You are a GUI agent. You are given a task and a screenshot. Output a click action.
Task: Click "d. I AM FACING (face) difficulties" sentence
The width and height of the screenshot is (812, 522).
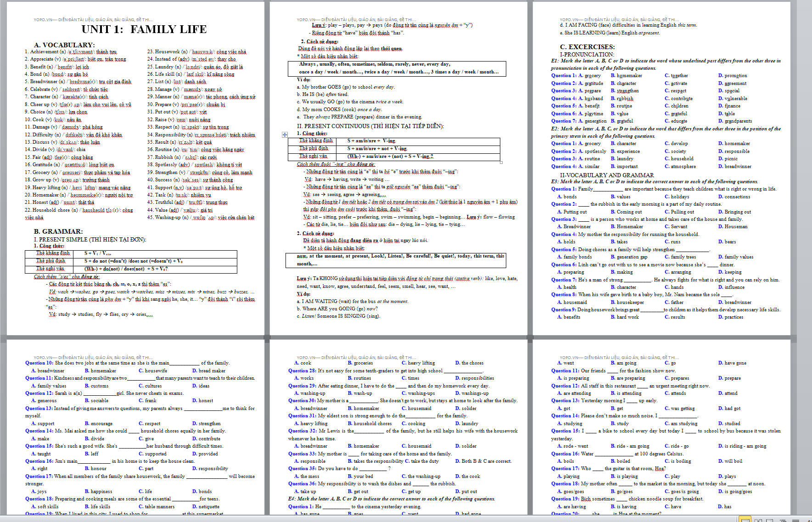(628, 25)
